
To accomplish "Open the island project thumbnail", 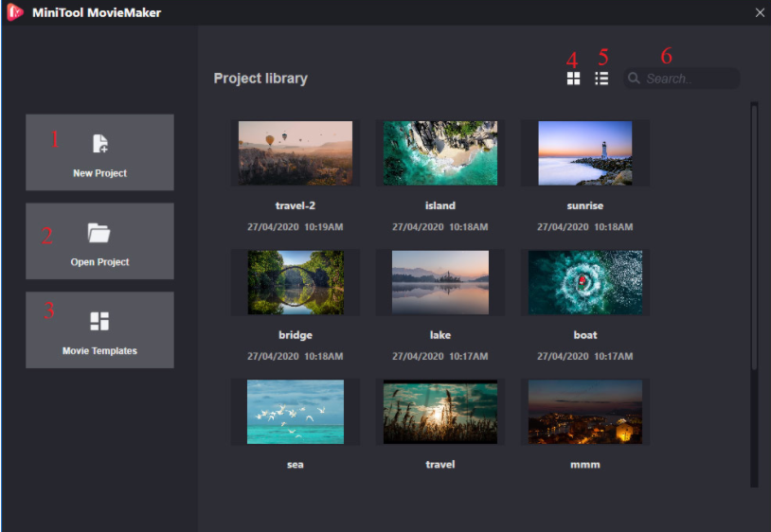I will pyautogui.click(x=440, y=153).
